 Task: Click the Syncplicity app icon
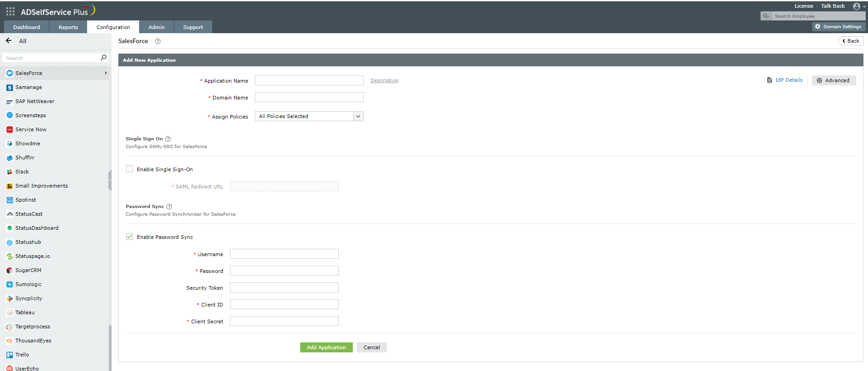point(10,298)
